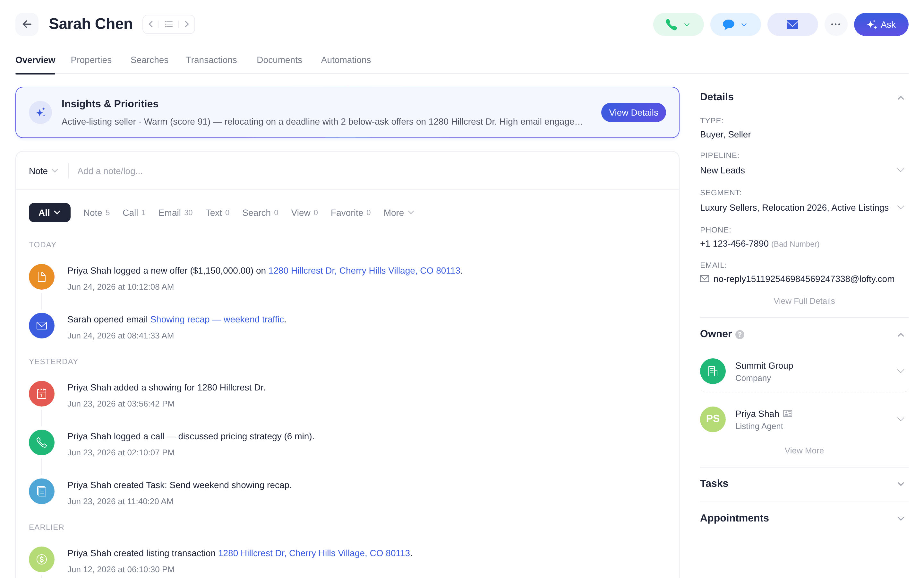This screenshot has width=924, height=578.
Task: Select the Overview tab
Action: point(35,60)
